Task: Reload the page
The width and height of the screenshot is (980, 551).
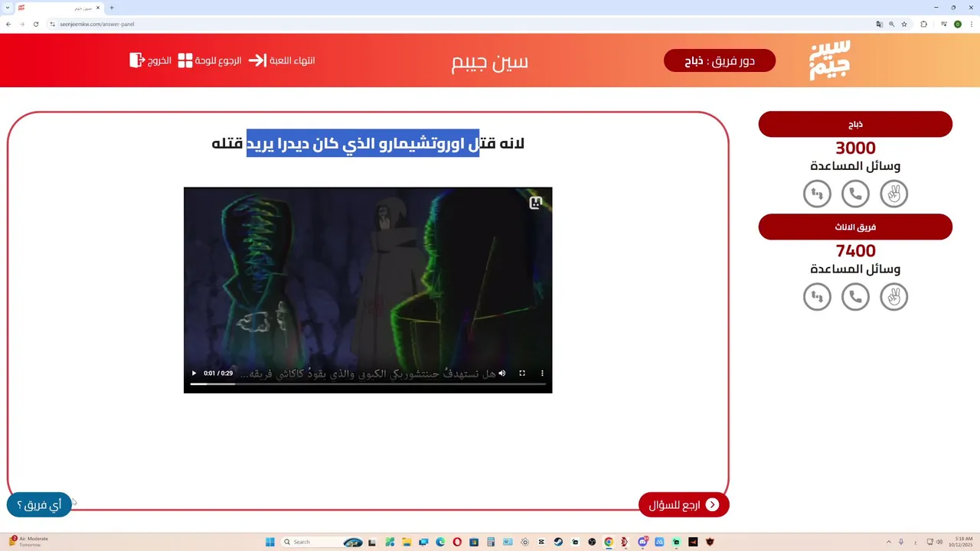Action: 35,24
